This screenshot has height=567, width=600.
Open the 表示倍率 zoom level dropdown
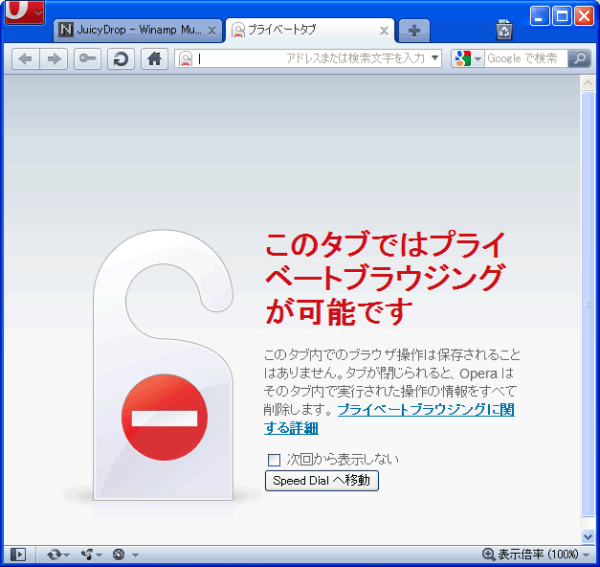[x=531, y=554]
